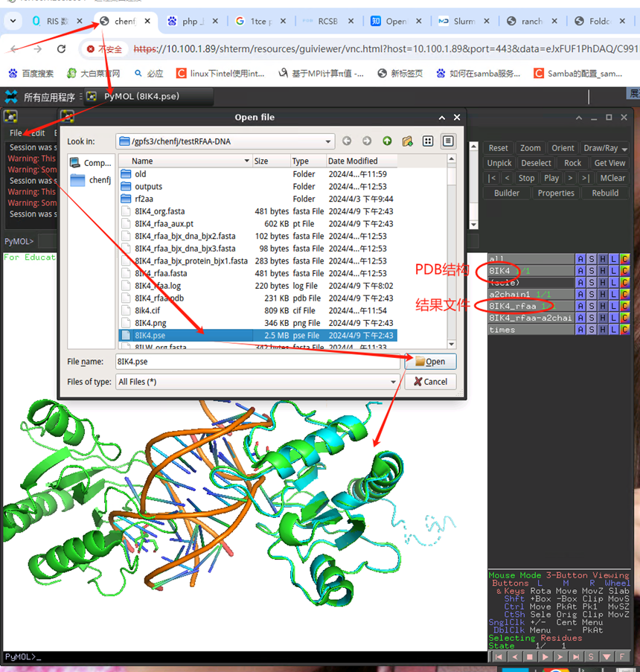Screen dimensions: 640x672
Task: Select the Computer shortcut in dialog sidebar
Action: (x=92, y=163)
